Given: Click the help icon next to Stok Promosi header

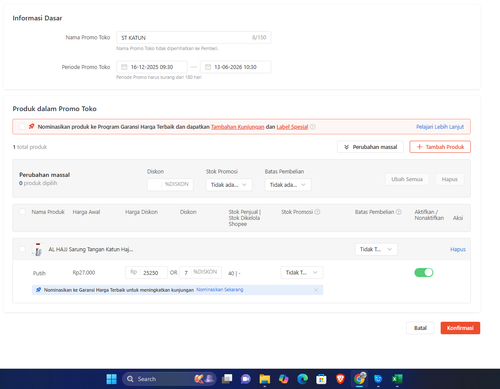Looking at the screenshot, I should [x=317, y=212].
